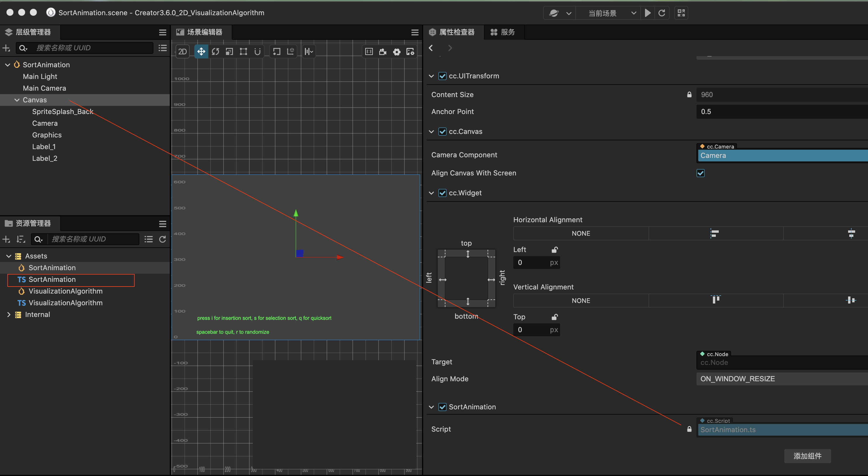The image size is (868, 476).
Task: Select the Scale gizmo tool
Action: click(x=229, y=51)
